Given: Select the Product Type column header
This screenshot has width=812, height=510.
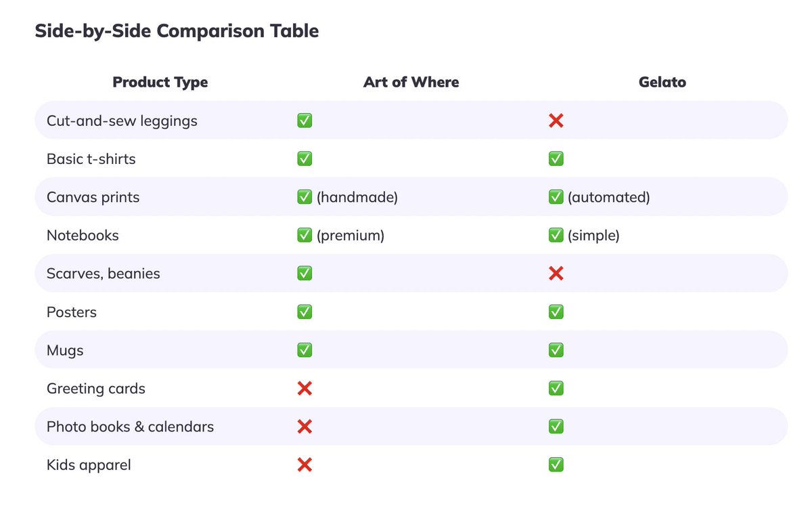Looking at the screenshot, I should point(160,83).
